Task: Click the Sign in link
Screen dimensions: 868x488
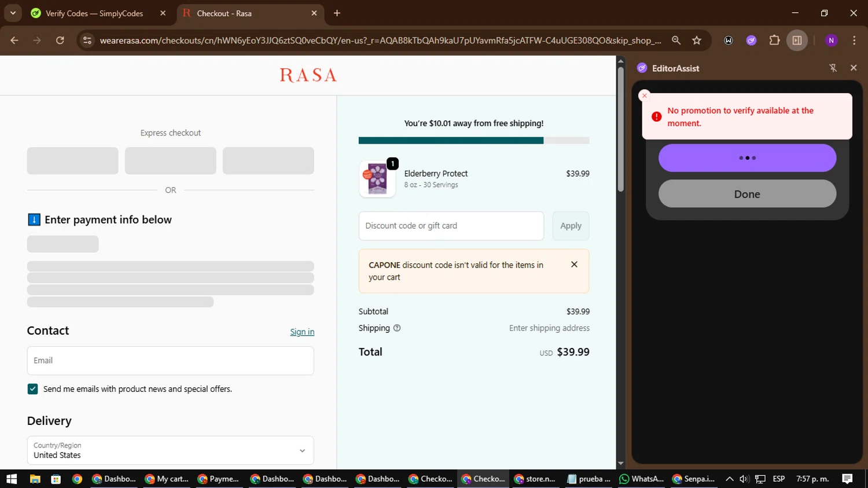Action: [302, 332]
